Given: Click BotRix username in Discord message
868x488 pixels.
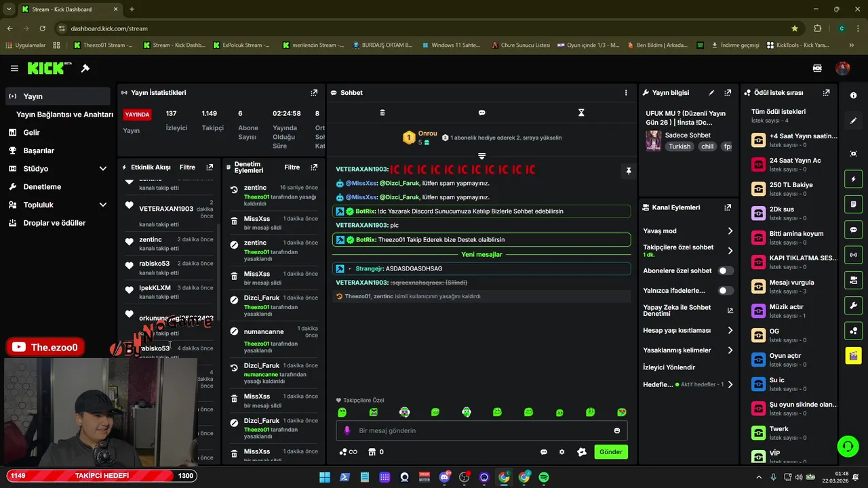Looking at the screenshot, I should coord(365,211).
